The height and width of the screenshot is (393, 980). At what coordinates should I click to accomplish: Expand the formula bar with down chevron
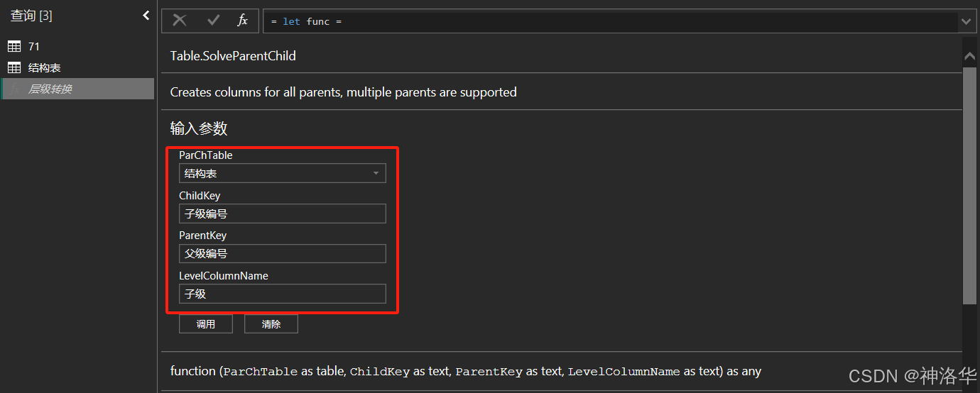[966, 21]
